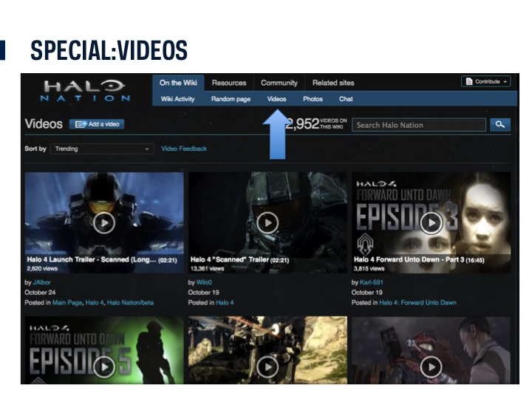
Task: Play the Halo 4 "Scanned" Trailer
Action: [x=267, y=222]
